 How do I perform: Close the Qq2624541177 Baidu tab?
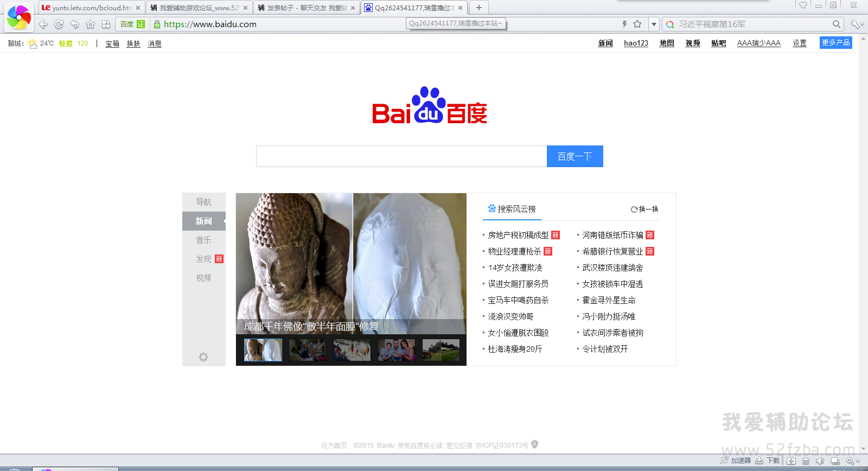coord(461,8)
